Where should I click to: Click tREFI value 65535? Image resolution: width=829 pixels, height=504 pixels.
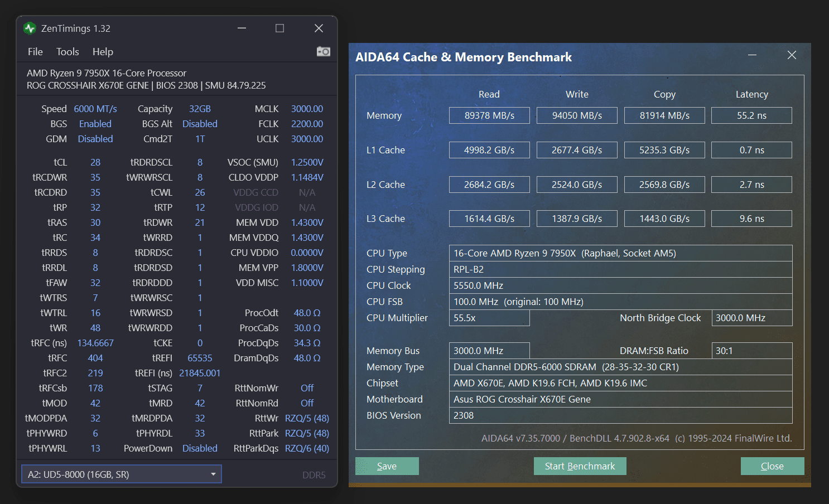point(200,358)
